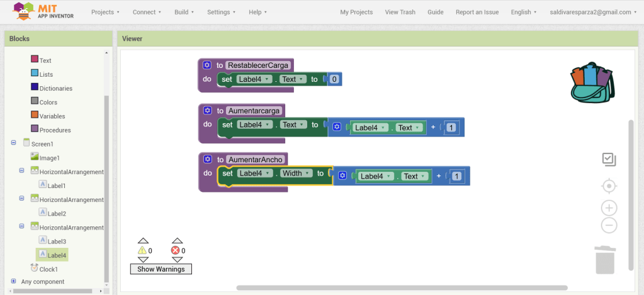Open the Projects menu

[x=106, y=12]
